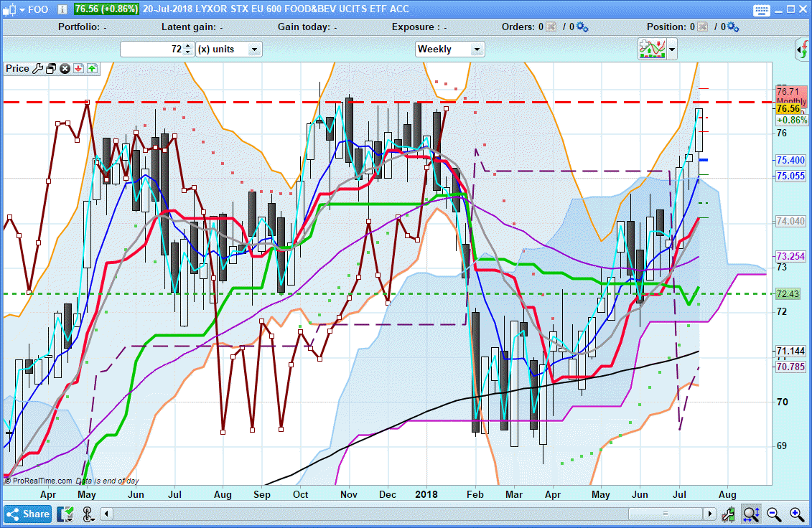812x528 pixels.
Task: Expand the indicator button dropdown arrow
Action: (x=672, y=50)
